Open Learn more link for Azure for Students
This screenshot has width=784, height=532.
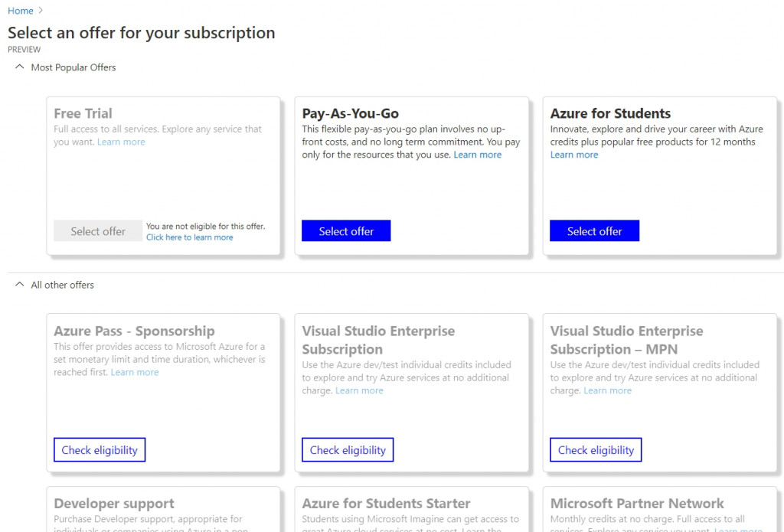coord(574,155)
